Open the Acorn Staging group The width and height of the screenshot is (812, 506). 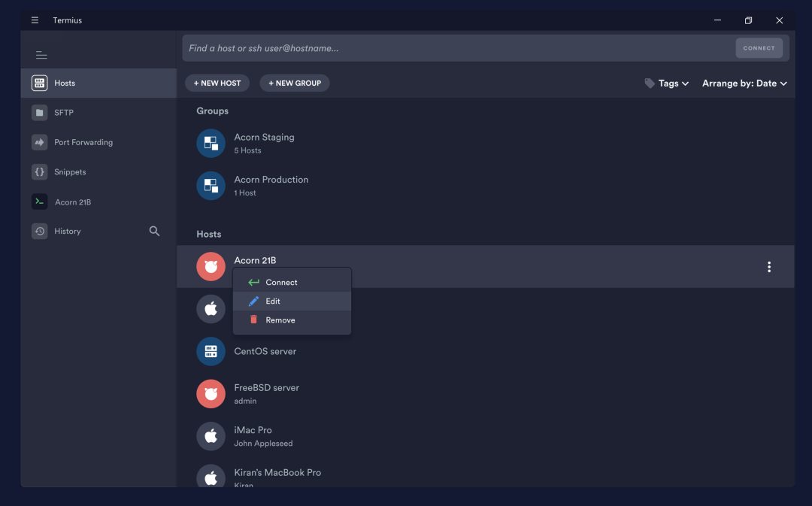pos(264,143)
